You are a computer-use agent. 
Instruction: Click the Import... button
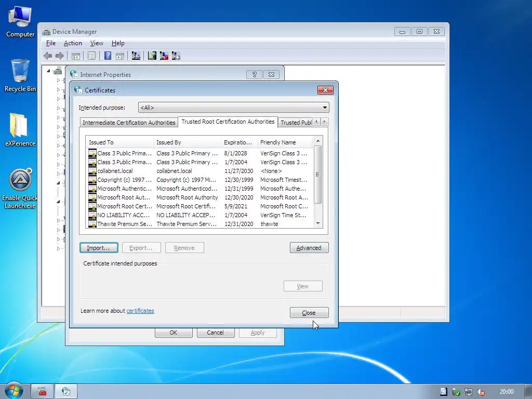point(99,248)
